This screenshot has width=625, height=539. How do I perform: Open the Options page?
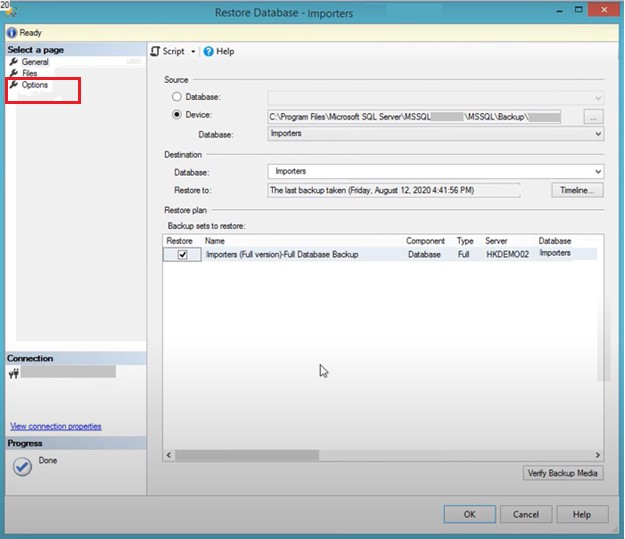(35, 85)
